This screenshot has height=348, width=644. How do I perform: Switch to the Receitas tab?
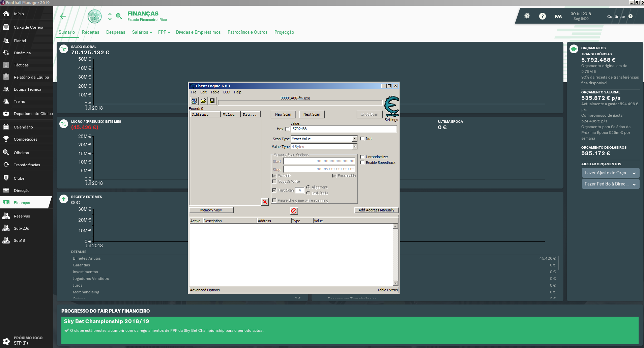click(90, 32)
